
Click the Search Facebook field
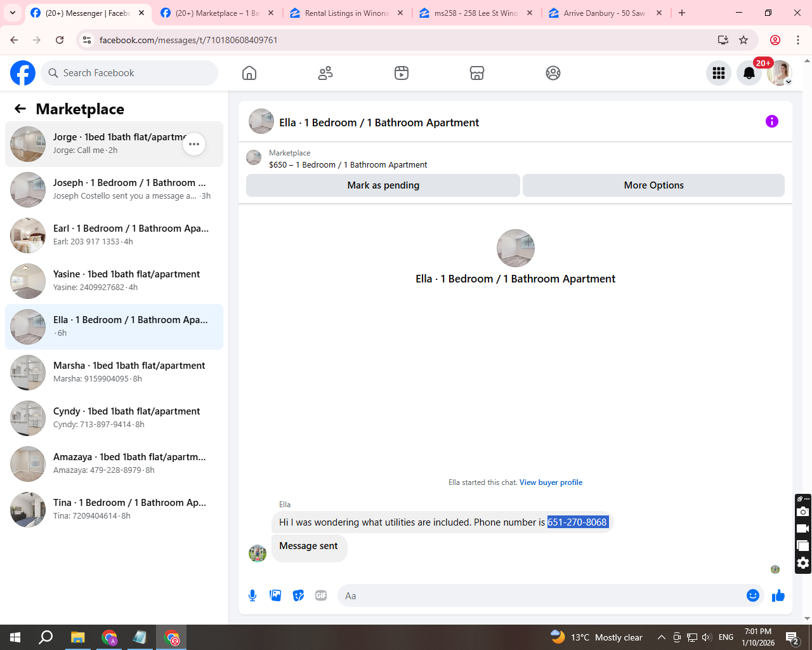coord(129,73)
